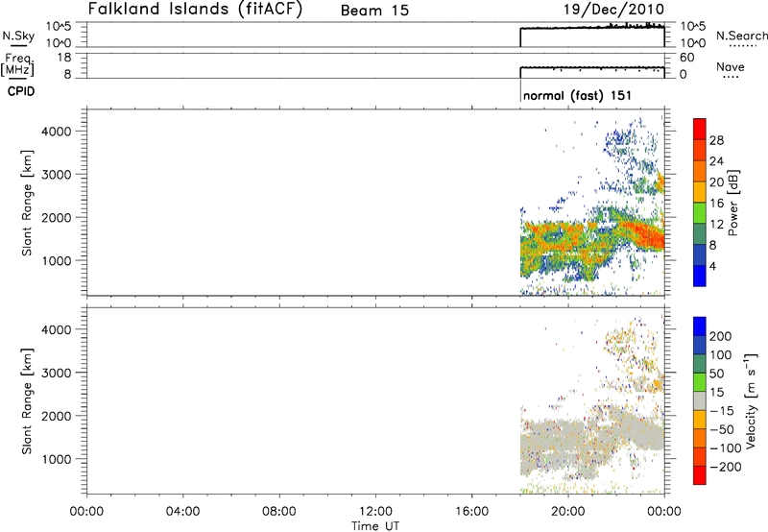Click the "16:00" time tick label
Screen dimensions: 768x532
click(471, 512)
